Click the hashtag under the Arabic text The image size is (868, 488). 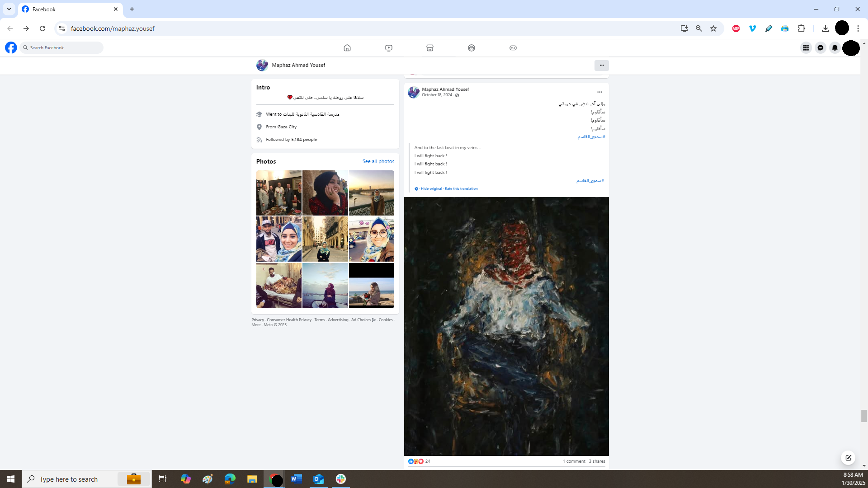pyautogui.click(x=591, y=137)
